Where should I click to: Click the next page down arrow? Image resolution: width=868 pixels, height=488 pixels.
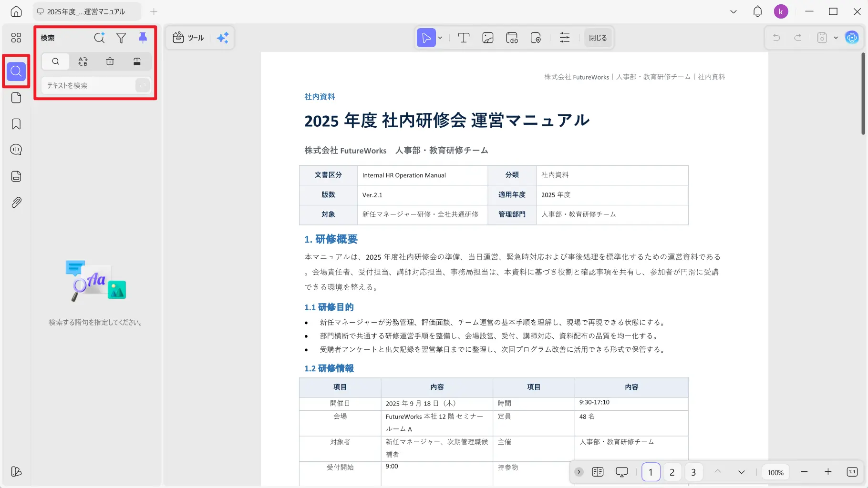[741, 472]
